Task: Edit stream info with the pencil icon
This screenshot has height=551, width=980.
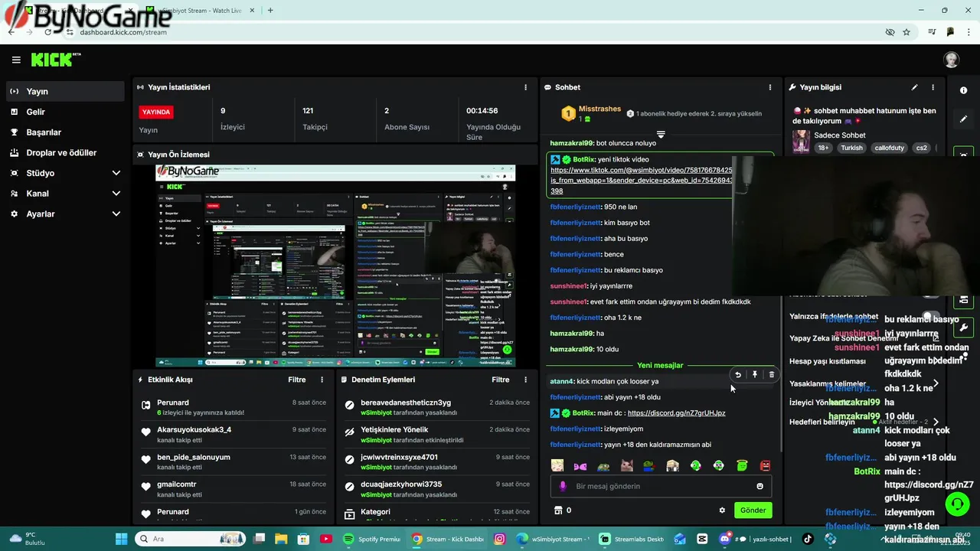Action: click(x=914, y=87)
